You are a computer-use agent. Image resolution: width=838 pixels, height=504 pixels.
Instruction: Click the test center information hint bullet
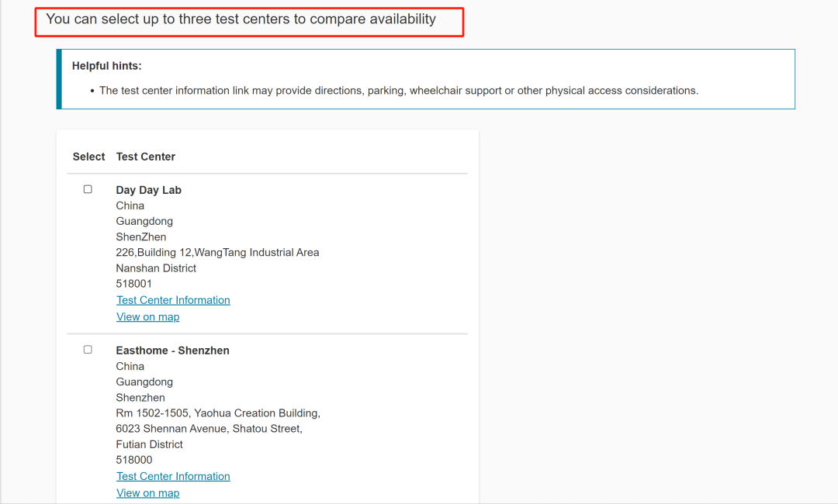click(x=399, y=91)
